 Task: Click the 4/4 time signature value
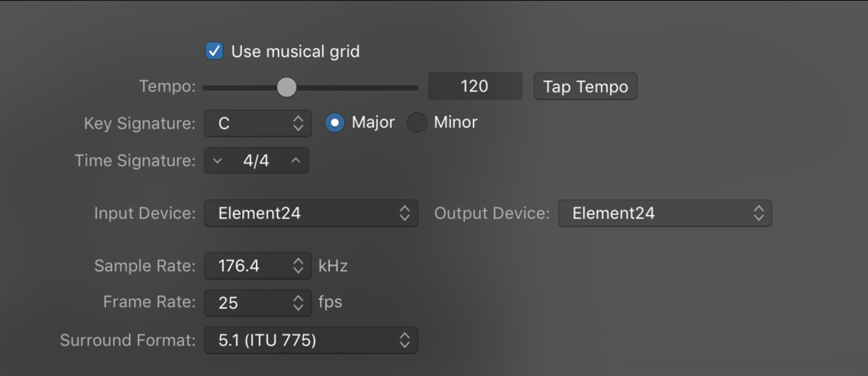tap(256, 160)
